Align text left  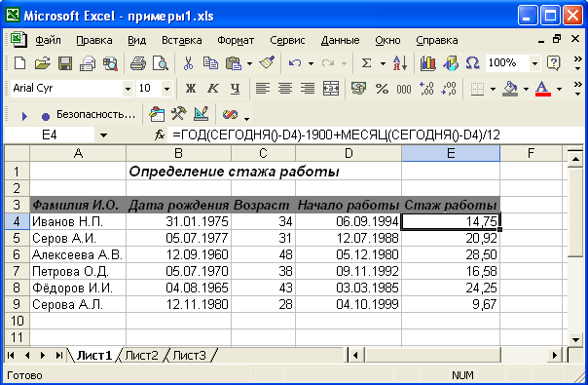(x=263, y=89)
